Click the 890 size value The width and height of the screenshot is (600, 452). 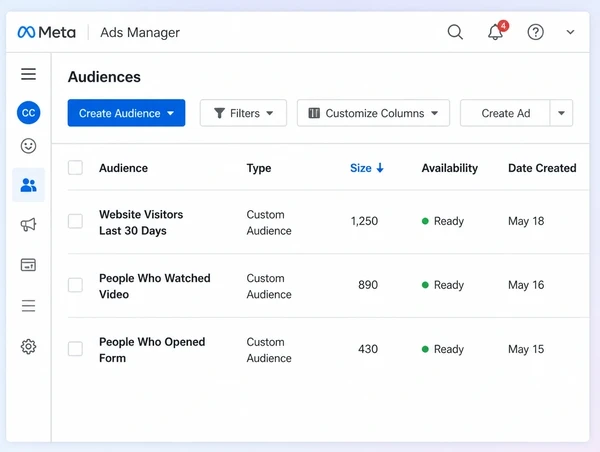click(368, 285)
